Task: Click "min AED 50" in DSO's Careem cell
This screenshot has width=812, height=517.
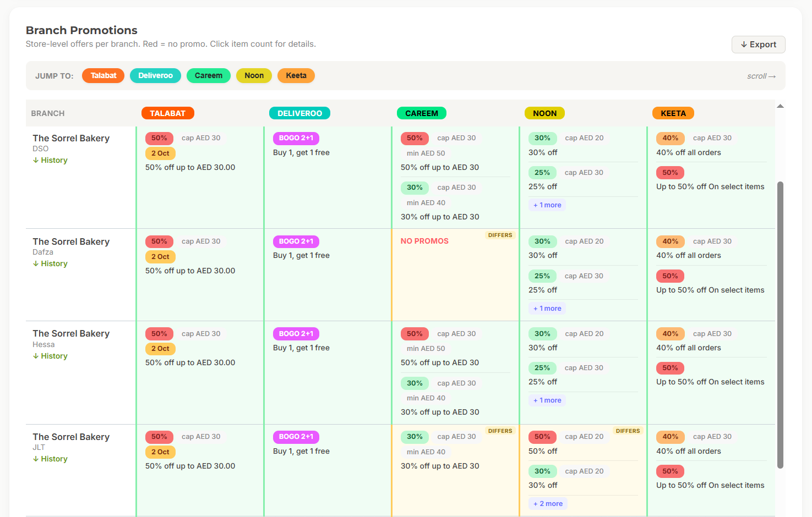Action: coord(426,153)
